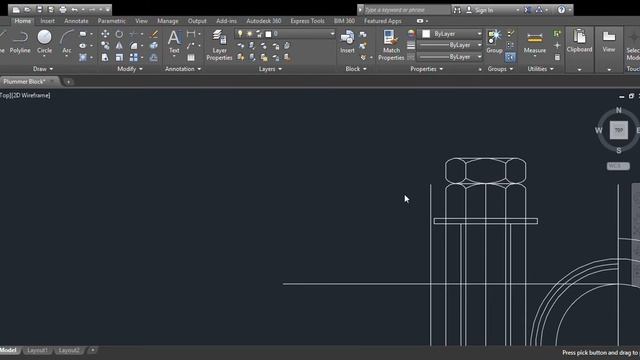640x360 pixels.
Task: Add a new drawing tab with plus
Action: point(68,82)
